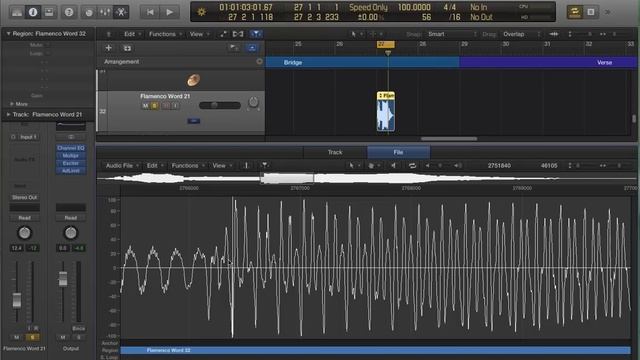640x360 pixels.
Task: Toggle Solo on Flamenco Word 21 track
Action: (x=155, y=106)
